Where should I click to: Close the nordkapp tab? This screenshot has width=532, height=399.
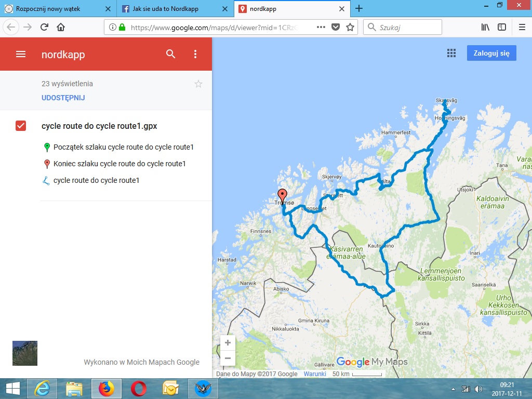[x=342, y=9]
